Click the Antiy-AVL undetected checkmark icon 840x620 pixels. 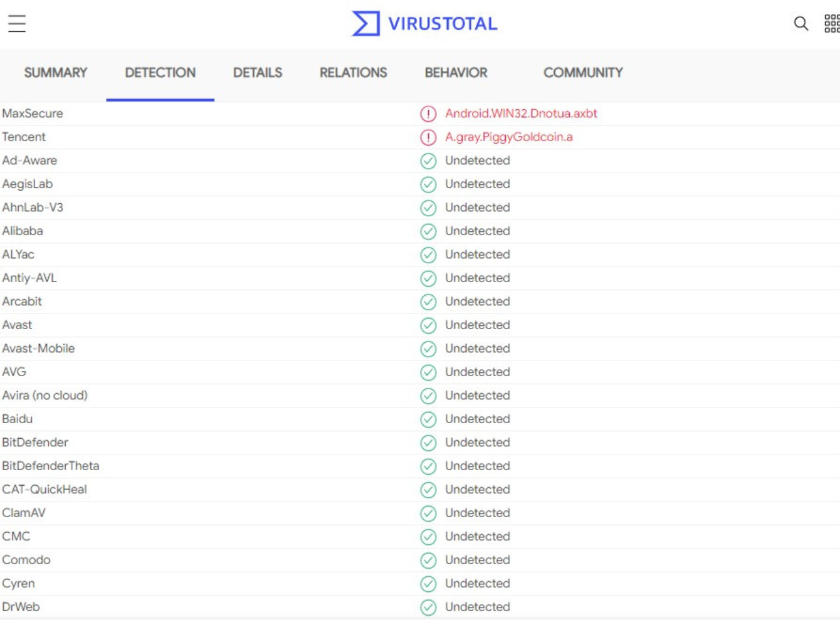coord(428,278)
